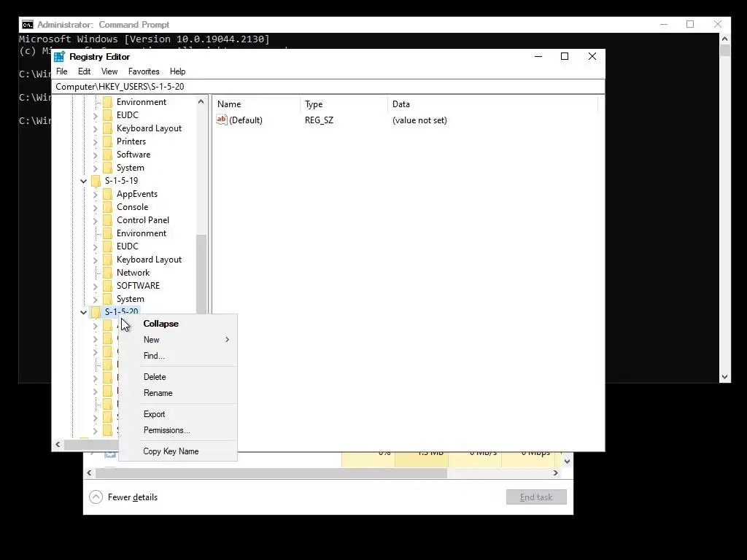Image resolution: width=747 pixels, height=560 pixels.
Task: Click Task Manager horizontal scrollbar thumb
Action: pos(271,472)
